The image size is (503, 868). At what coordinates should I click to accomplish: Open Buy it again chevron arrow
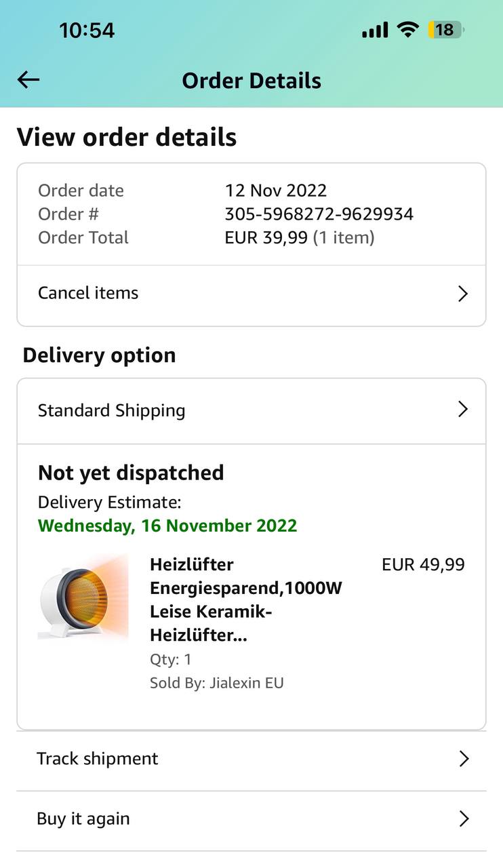point(464,819)
